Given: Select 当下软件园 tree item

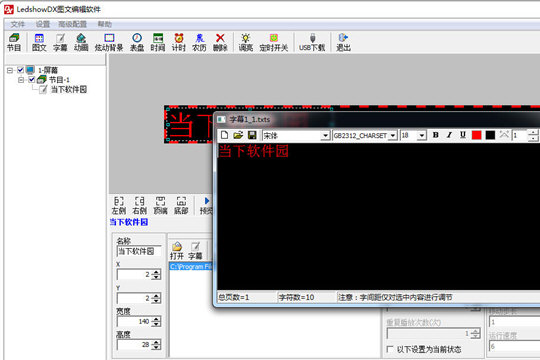Looking at the screenshot, I should (x=69, y=90).
